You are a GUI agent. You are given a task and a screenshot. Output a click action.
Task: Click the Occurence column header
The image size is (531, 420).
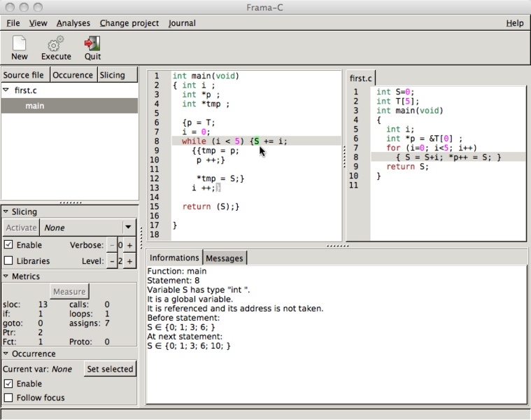(x=74, y=75)
